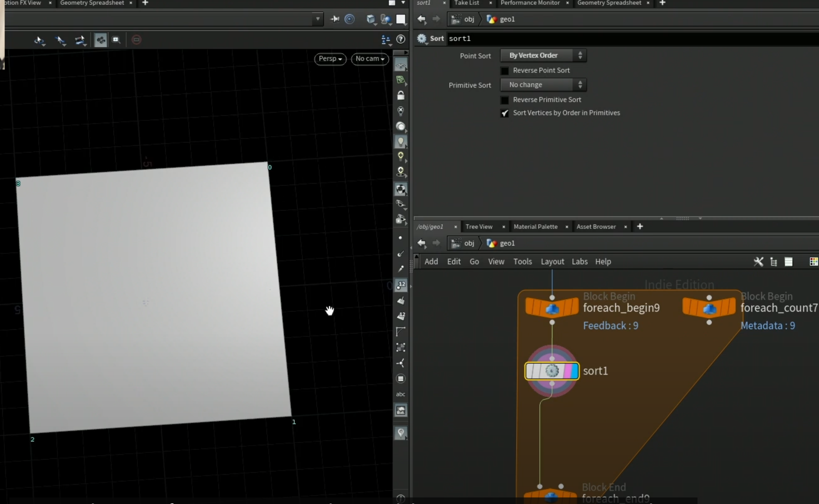Open Primitive Sort No change dropdown
This screenshot has height=504, width=819.
click(x=543, y=85)
